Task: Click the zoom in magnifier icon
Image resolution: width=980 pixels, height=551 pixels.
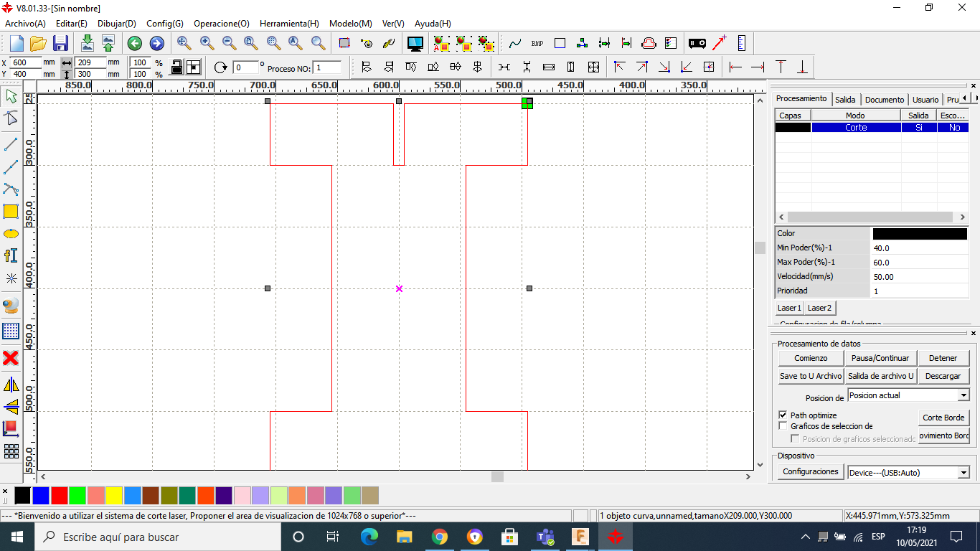Action: [207, 43]
